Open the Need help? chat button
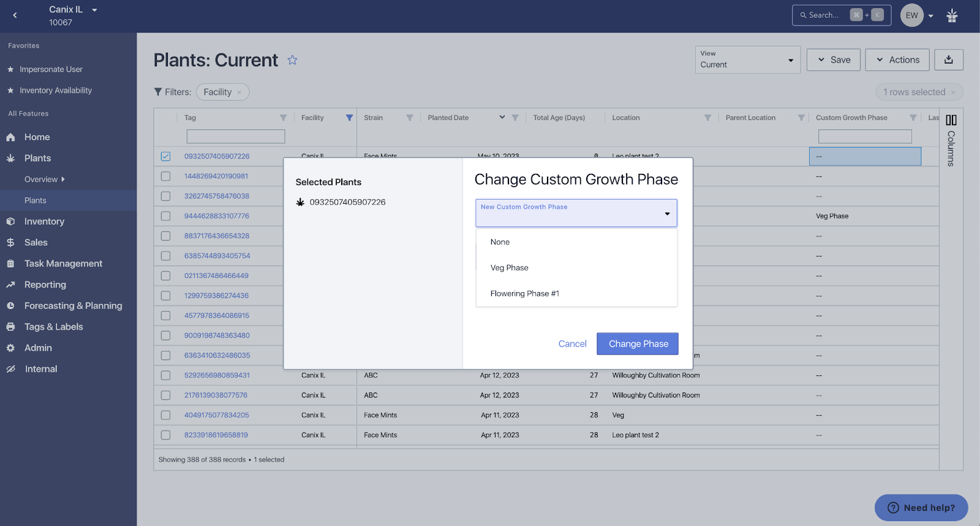This screenshot has width=980, height=526. tap(921, 508)
